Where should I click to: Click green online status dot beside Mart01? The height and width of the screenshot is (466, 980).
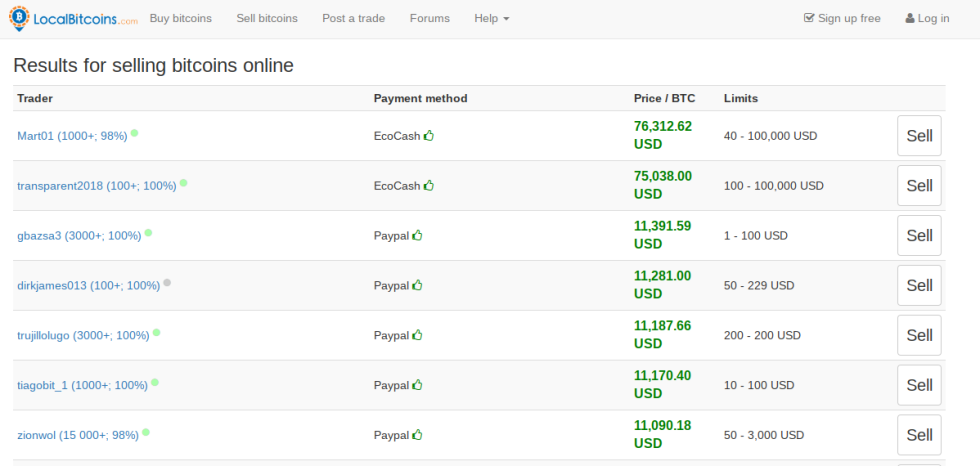pos(135,133)
